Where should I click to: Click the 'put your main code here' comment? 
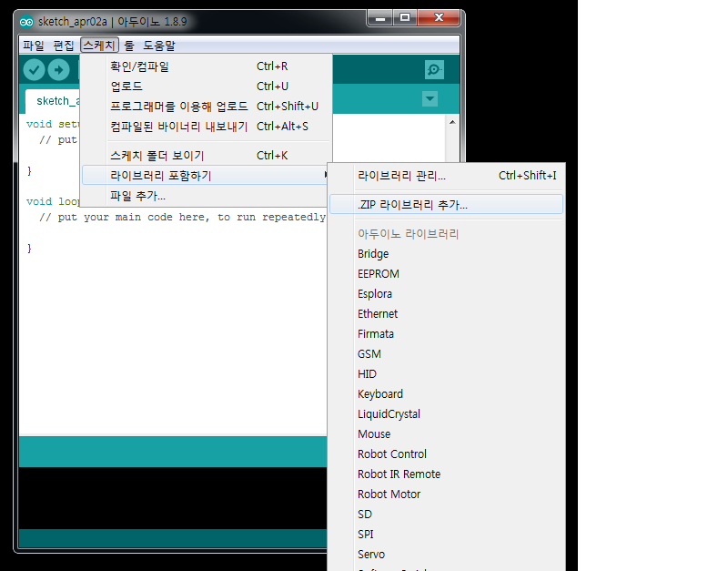point(182,217)
